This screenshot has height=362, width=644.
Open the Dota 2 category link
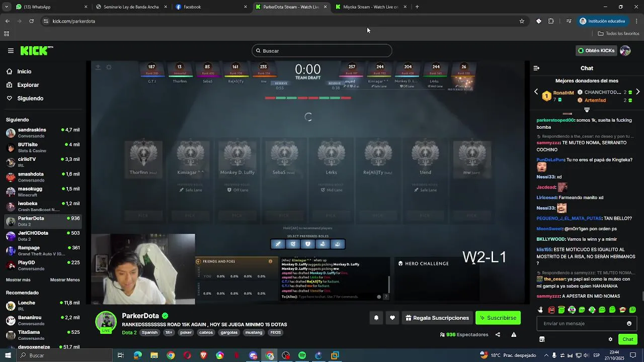tap(129, 332)
